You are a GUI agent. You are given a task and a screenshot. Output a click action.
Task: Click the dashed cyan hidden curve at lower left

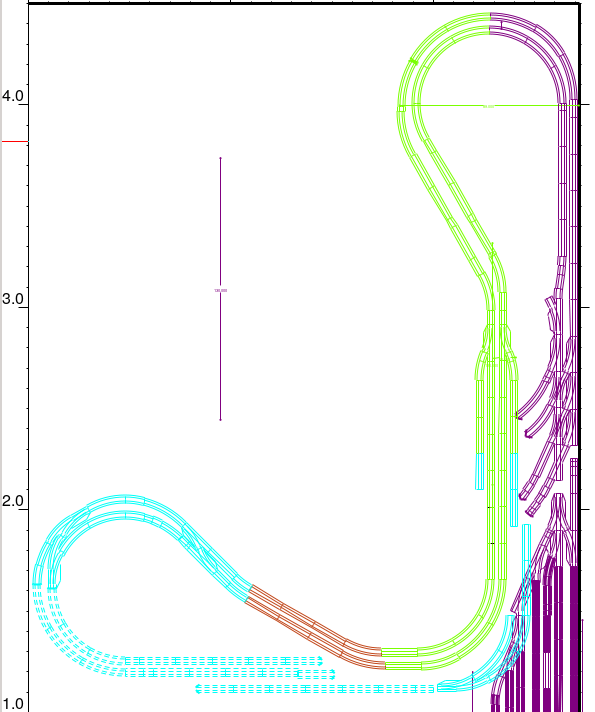click(x=68, y=638)
